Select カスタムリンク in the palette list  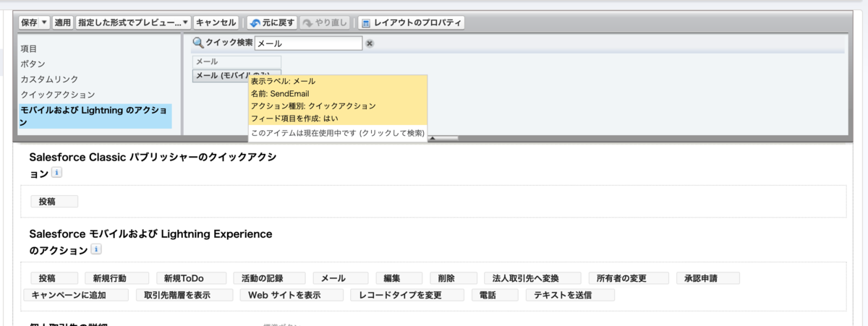[x=50, y=79]
